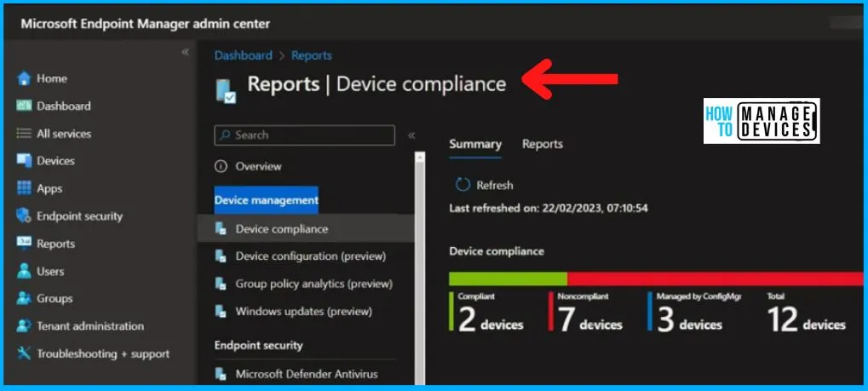Screen dimensions: 868x391
Task: Click the Last refreshed on timestamp
Action: pyautogui.click(x=549, y=208)
